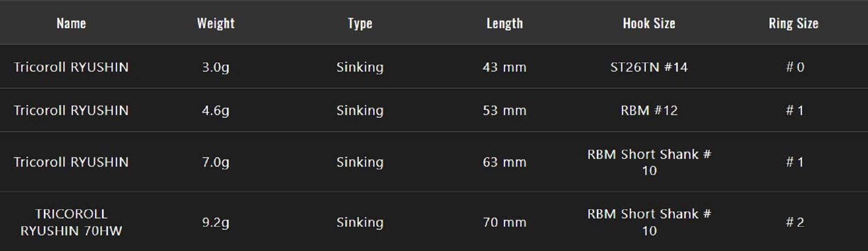Select the 63 mm length cell

tap(504, 162)
